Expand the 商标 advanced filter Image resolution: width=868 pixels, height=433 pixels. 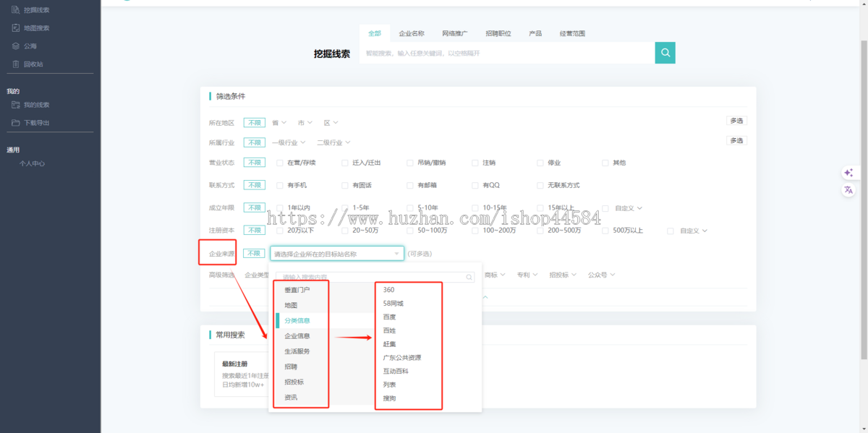[x=494, y=275]
